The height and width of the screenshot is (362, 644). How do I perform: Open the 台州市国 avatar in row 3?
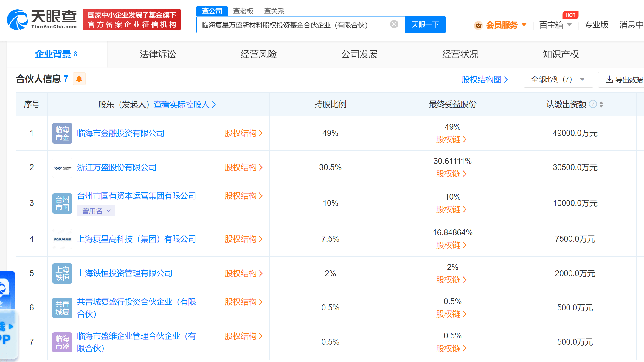[x=62, y=203]
